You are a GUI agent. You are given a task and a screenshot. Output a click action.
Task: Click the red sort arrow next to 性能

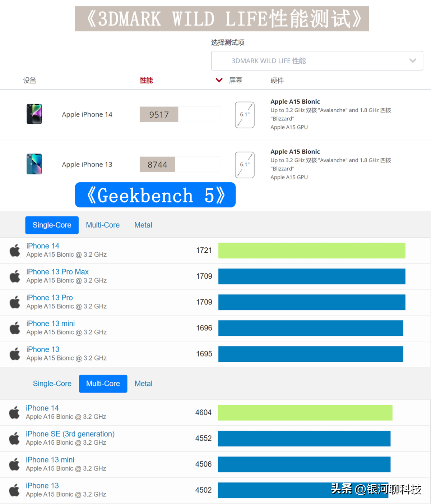click(219, 80)
